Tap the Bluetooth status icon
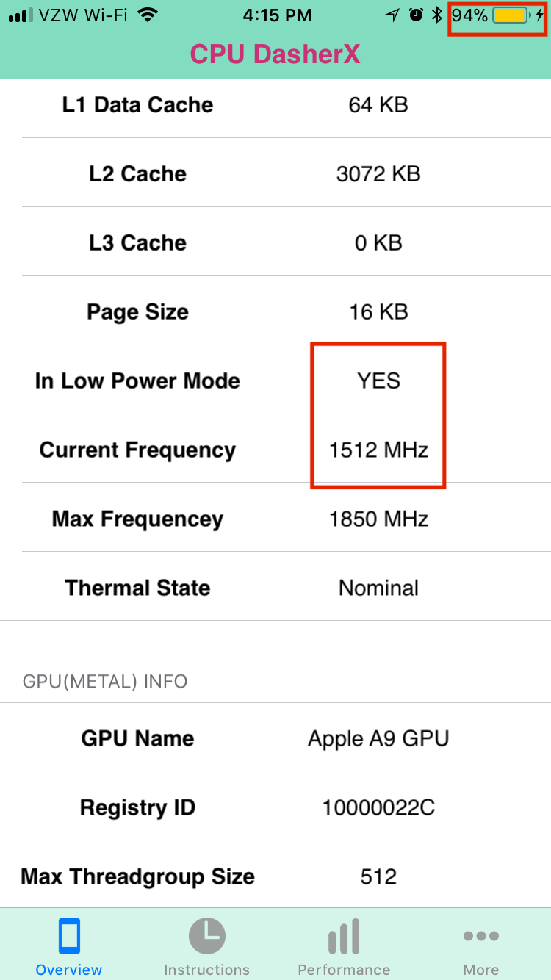Screen dimensions: 551x980 (x=437, y=15)
